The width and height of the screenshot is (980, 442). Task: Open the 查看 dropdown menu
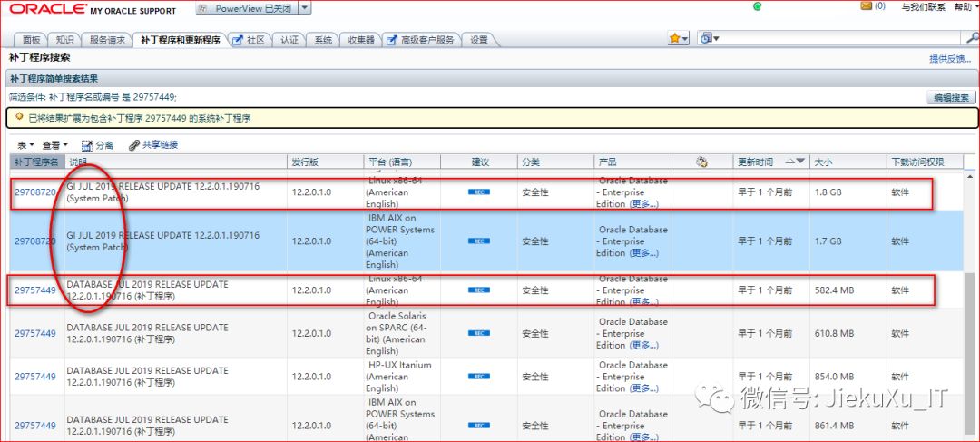[54, 145]
